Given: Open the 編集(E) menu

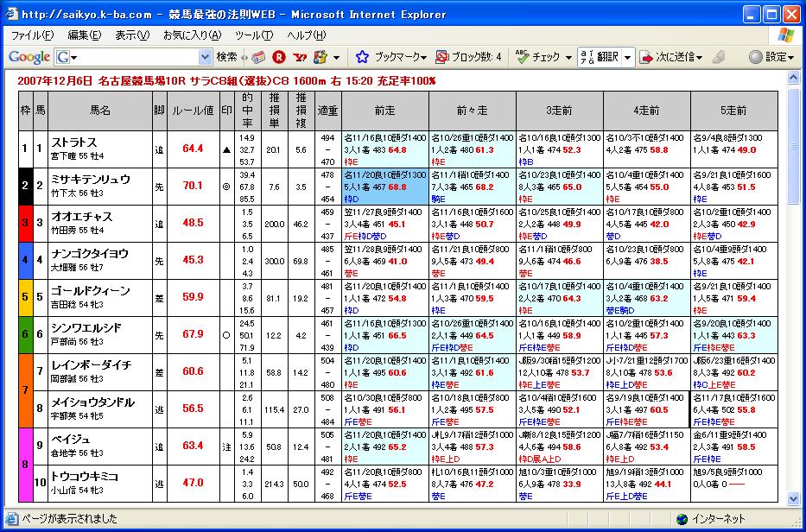Looking at the screenshot, I should (x=85, y=35).
